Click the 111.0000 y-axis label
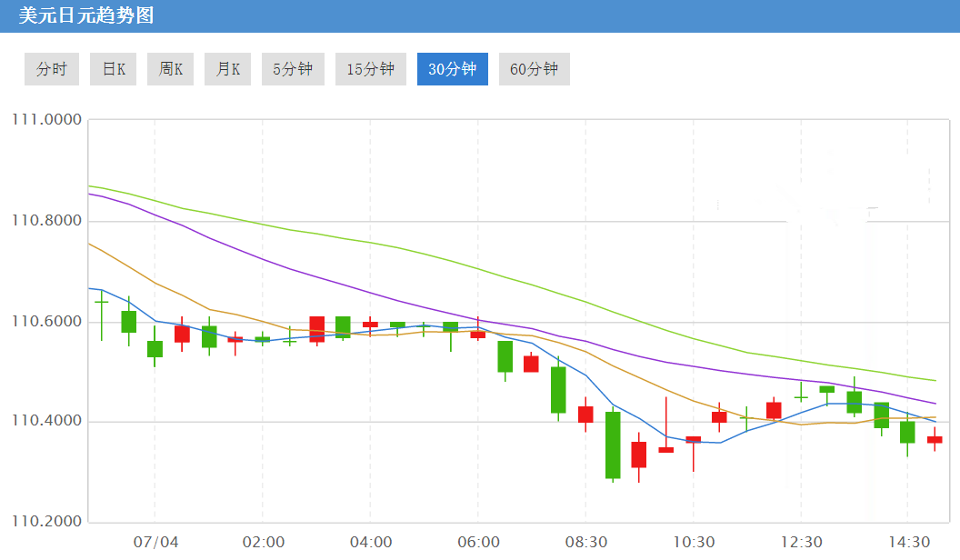The height and width of the screenshot is (560, 960). click(x=46, y=119)
